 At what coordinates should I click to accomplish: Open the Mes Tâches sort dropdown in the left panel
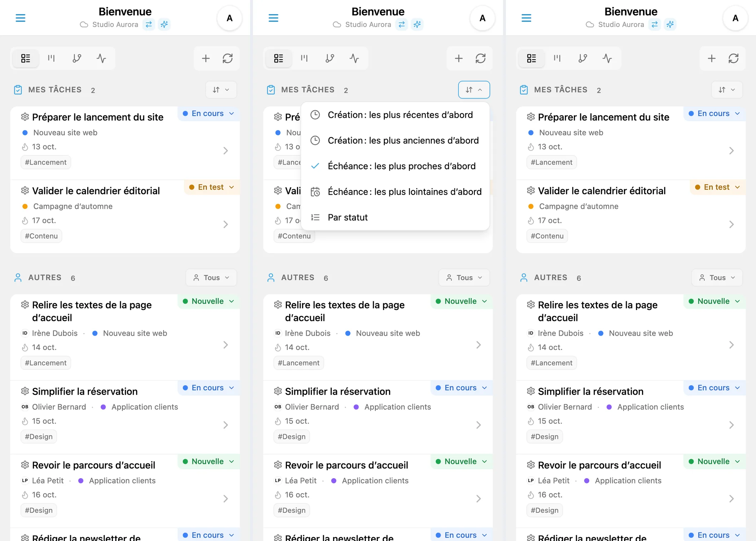pyautogui.click(x=221, y=90)
